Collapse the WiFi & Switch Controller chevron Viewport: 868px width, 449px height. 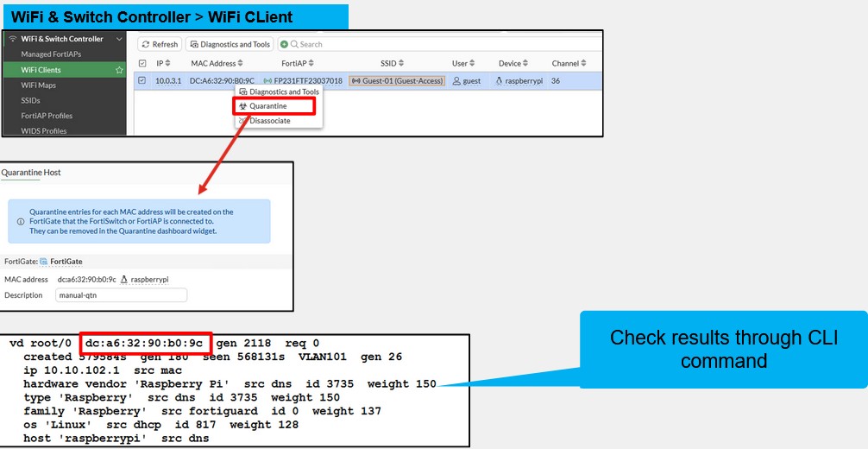tap(119, 39)
